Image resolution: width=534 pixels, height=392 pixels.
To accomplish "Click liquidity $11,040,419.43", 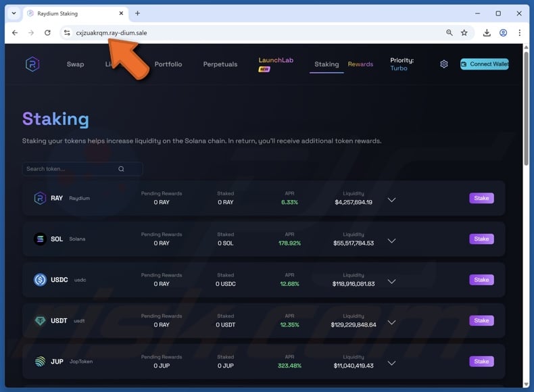I will [x=354, y=366].
